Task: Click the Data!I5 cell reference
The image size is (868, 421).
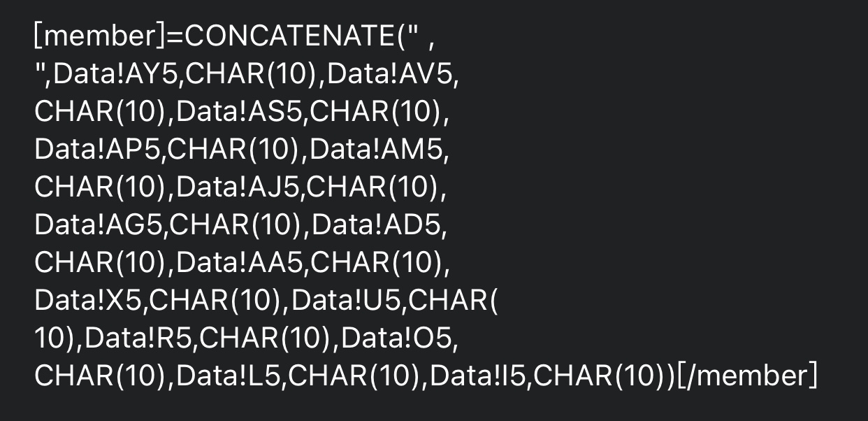Action: point(479,376)
